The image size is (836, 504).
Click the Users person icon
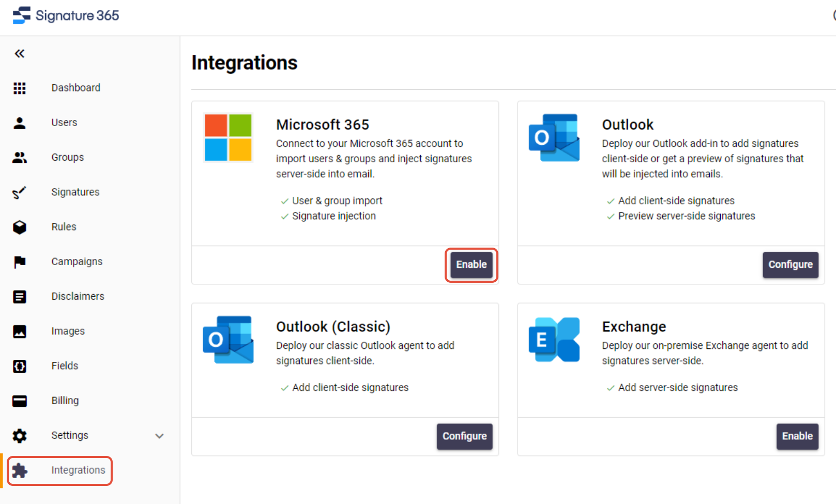[20, 123]
